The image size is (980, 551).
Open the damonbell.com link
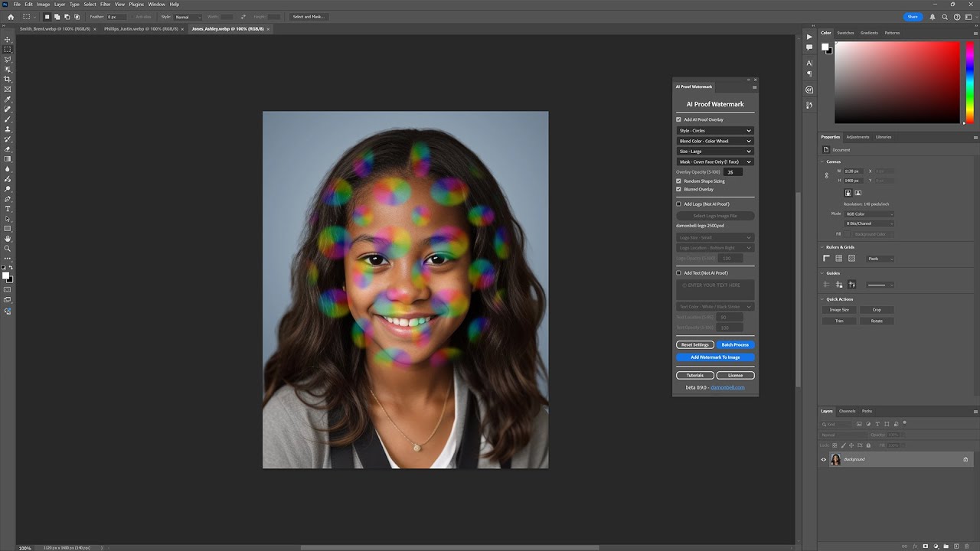(727, 387)
